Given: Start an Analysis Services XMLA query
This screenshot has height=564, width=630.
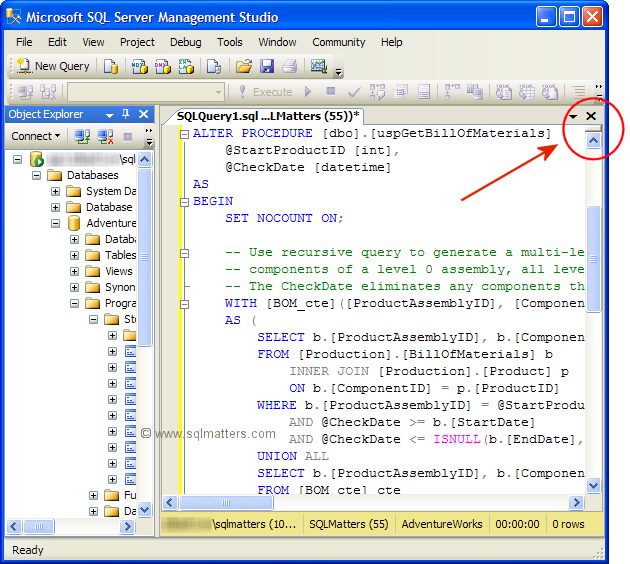Looking at the screenshot, I should 186,66.
